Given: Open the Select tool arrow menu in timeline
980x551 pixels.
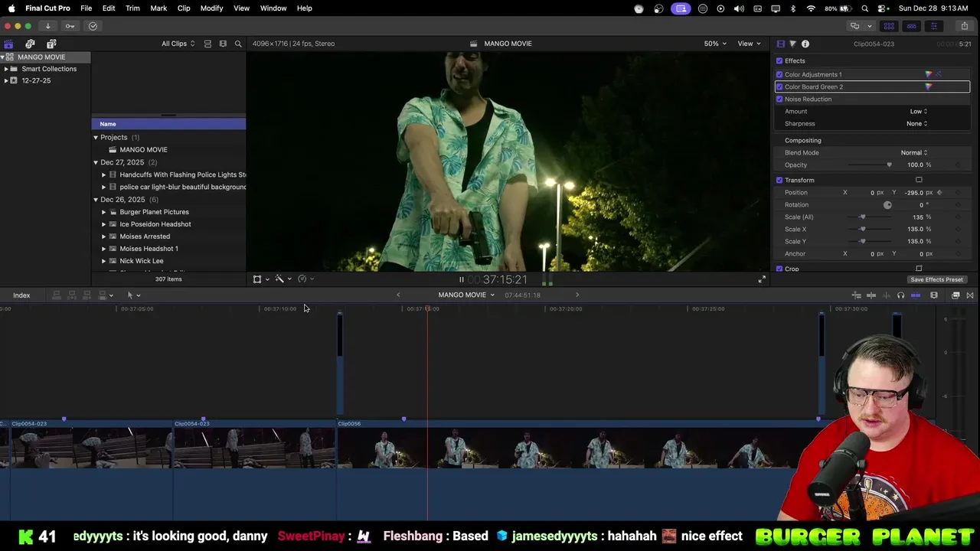Looking at the screenshot, I should [133, 295].
